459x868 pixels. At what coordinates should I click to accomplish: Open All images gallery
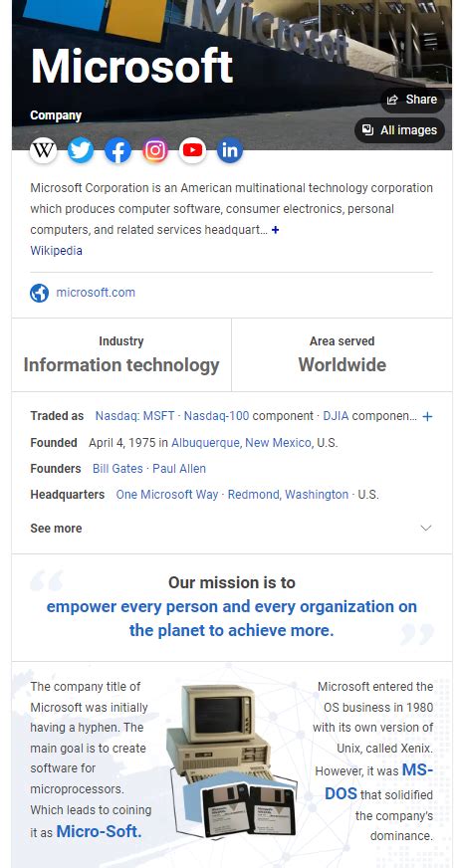399,130
